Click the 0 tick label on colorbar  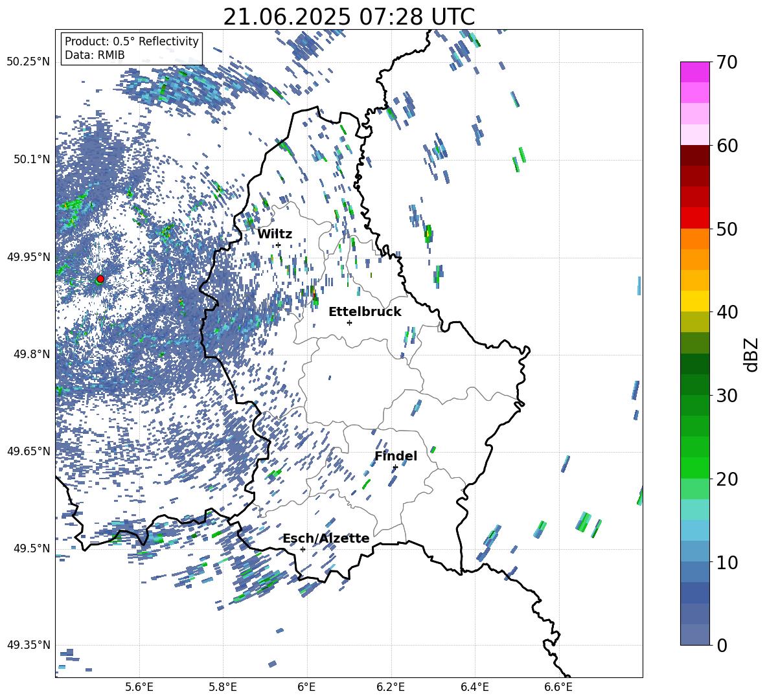coord(722,645)
